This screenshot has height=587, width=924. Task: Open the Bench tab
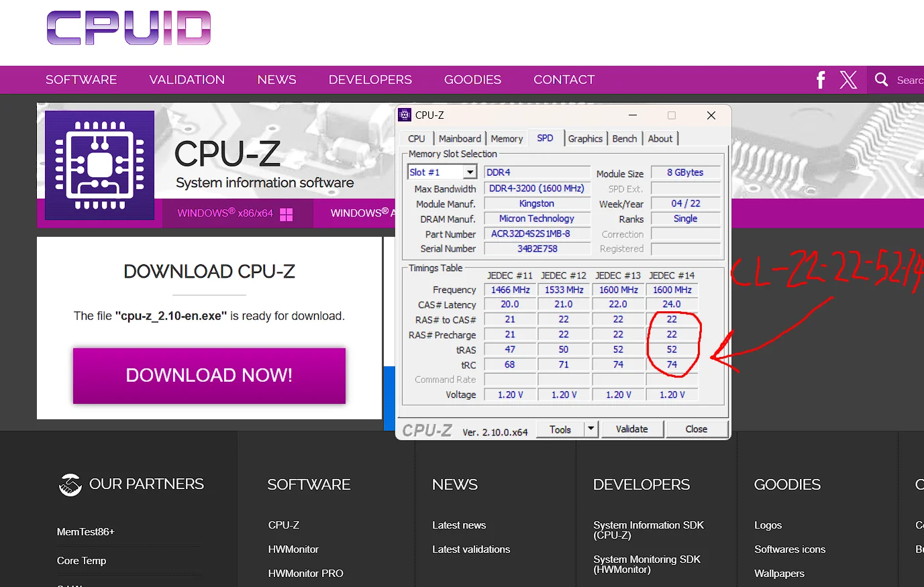click(625, 139)
